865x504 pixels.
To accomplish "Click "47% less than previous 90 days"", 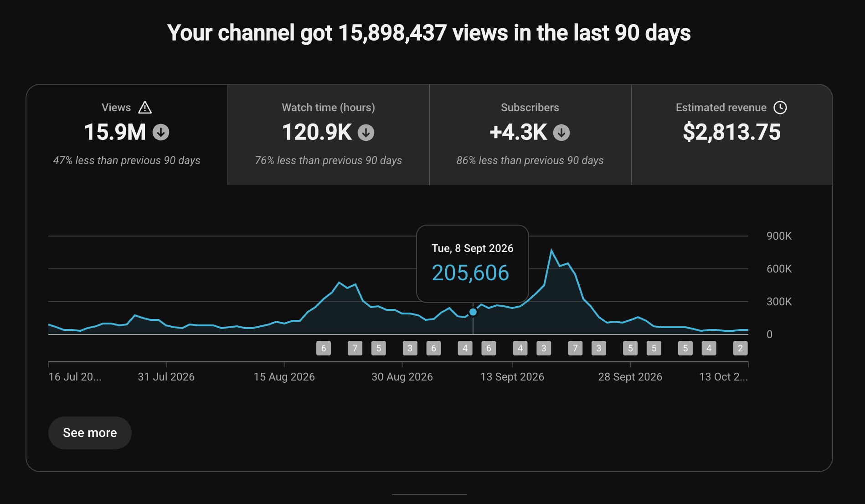I will pyautogui.click(x=127, y=160).
